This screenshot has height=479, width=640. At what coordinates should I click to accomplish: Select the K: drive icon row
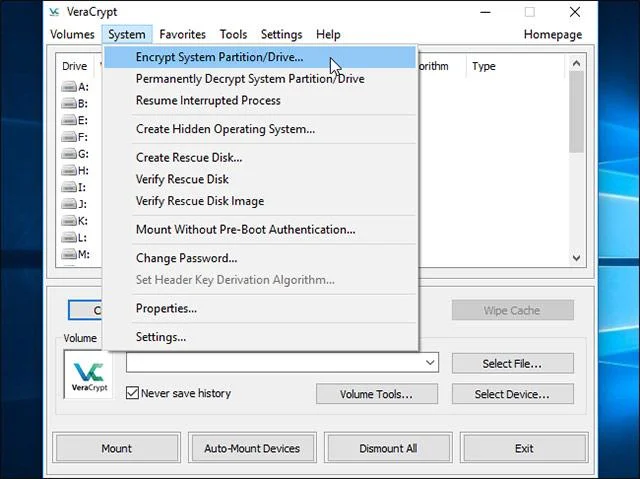(x=75, y=221)
